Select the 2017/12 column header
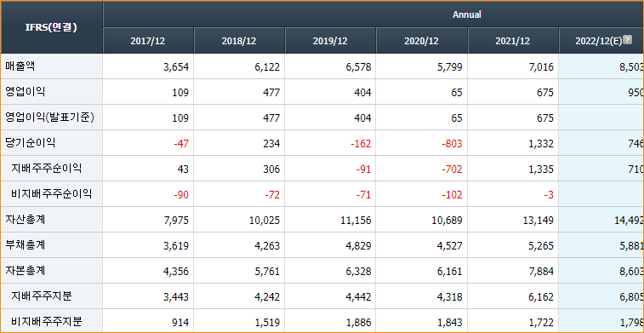Screen dimensions: 644x333 click(148, 41)
